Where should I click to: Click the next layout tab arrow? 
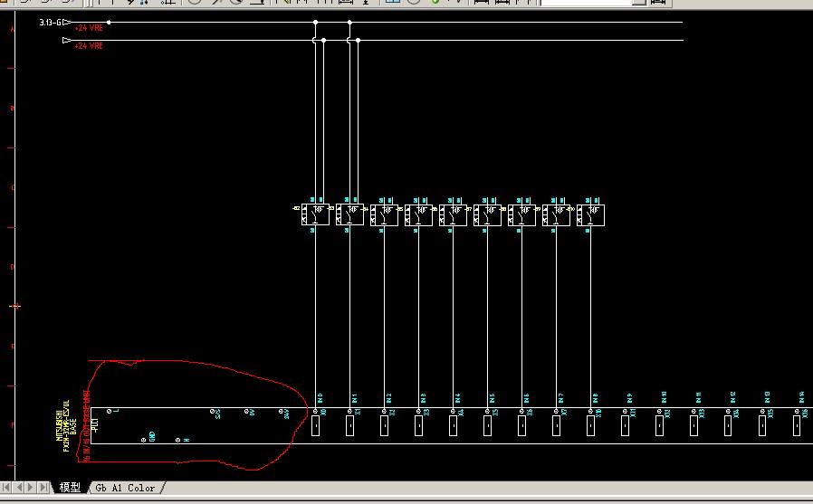click(32, 488)
